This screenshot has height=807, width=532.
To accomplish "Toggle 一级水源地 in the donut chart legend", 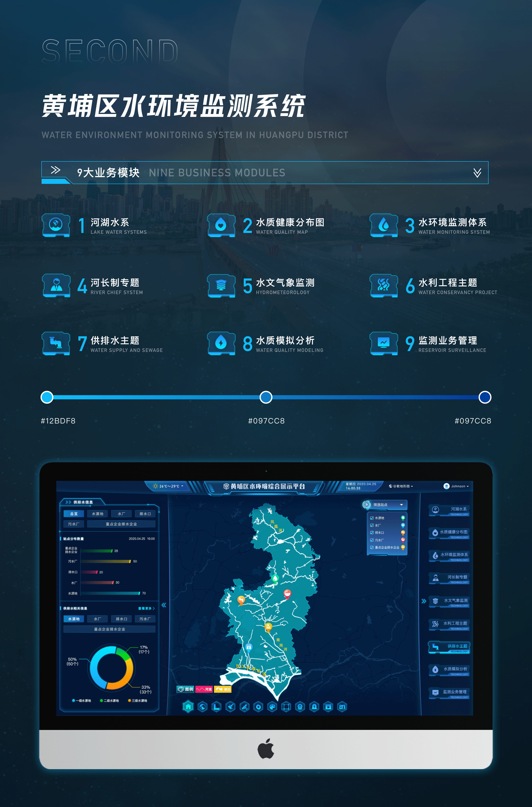I will click(81, 701).
